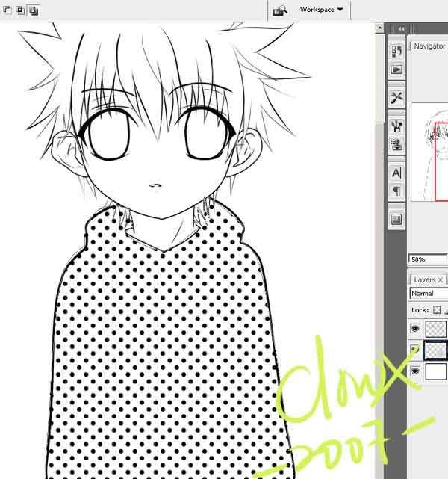Open the Clone Source stamp icon

396,144
